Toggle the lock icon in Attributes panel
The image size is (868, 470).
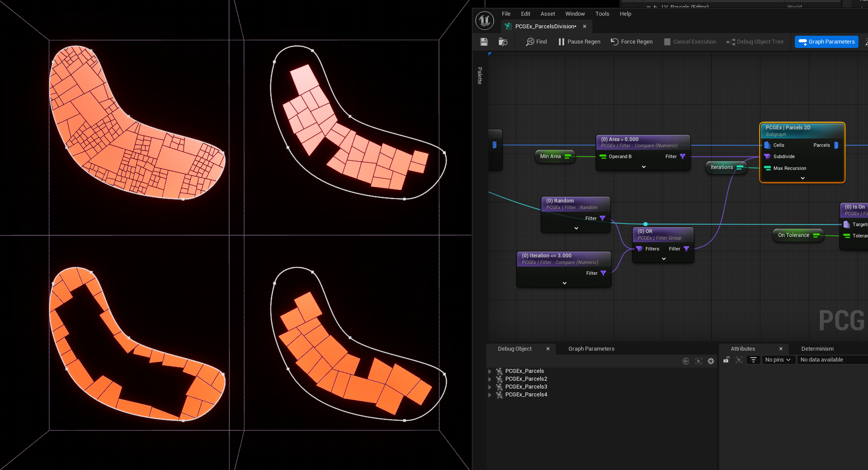[727, 360]
